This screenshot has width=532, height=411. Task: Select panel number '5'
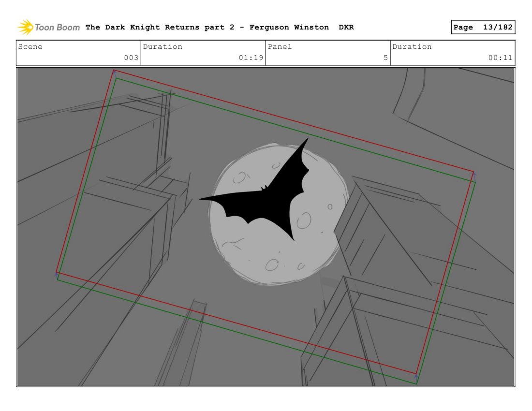coord(385,58)
